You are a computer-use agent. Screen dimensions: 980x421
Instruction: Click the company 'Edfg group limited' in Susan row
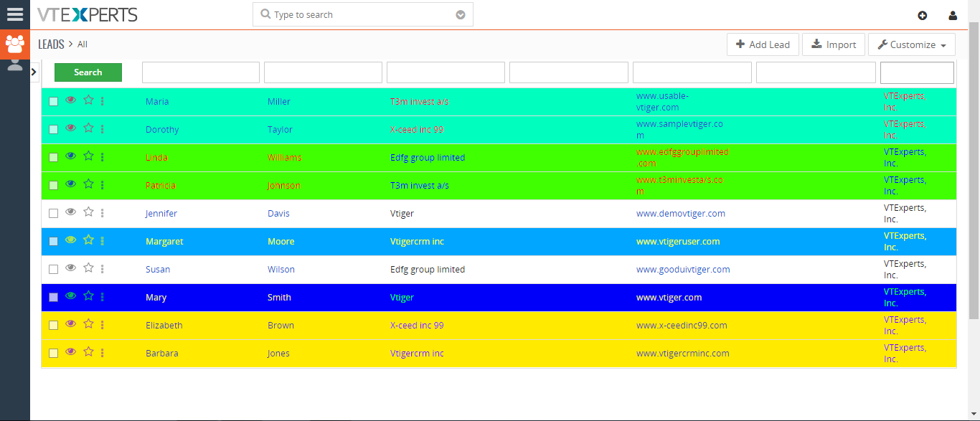428,270
